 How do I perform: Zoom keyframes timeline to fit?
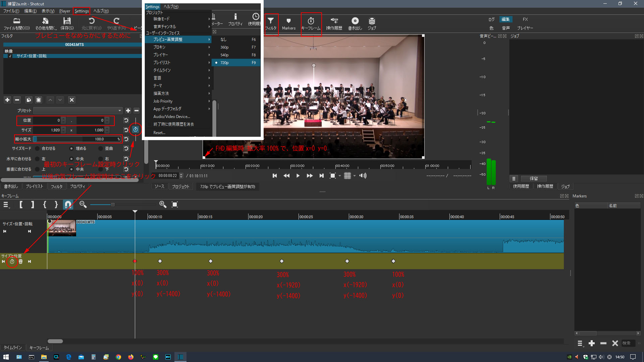pyautogui.click(x=175, y=204)
